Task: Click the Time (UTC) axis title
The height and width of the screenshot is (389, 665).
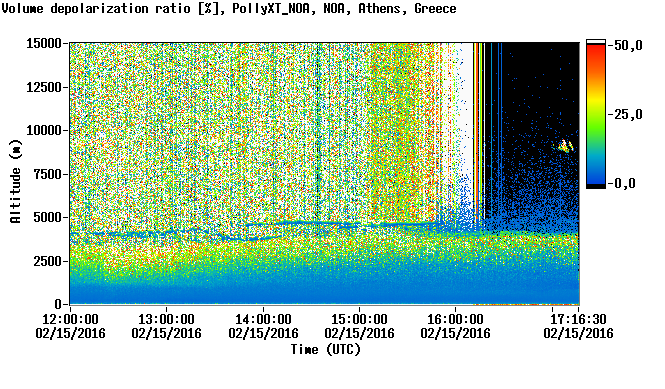Action: click(326, 350)
